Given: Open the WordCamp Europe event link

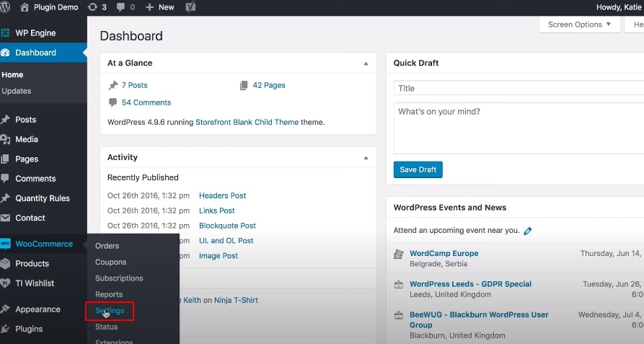Looking at the screenshot, I should click(x=444, y=254).
